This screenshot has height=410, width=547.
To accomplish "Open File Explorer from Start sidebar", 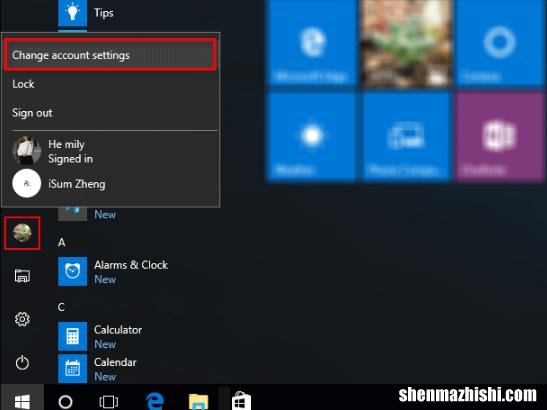I will [x=22, y=276].
